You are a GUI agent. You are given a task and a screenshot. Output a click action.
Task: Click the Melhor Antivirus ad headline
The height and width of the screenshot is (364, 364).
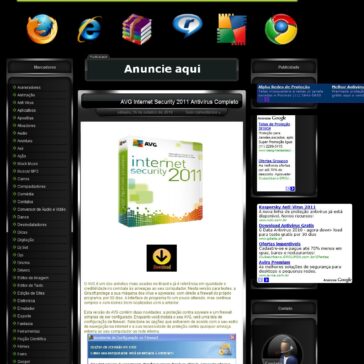348,87
